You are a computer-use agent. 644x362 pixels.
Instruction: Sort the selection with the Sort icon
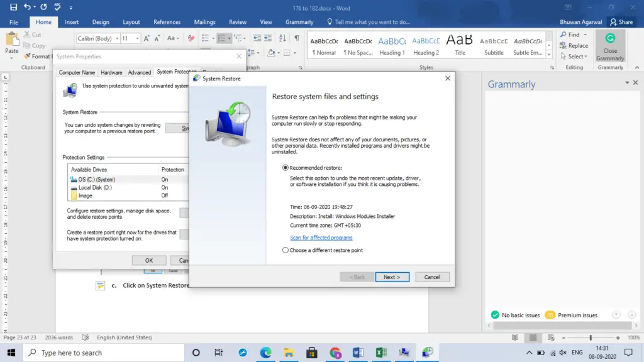tap(282, 38)
